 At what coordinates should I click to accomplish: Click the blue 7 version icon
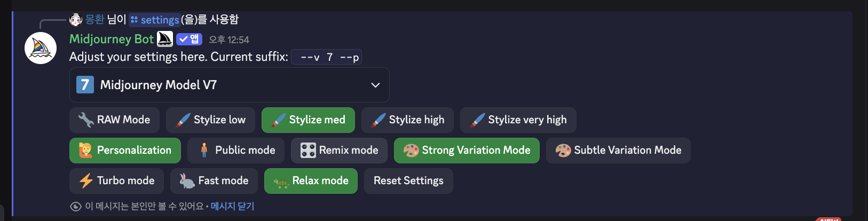(x=85, y=85)
